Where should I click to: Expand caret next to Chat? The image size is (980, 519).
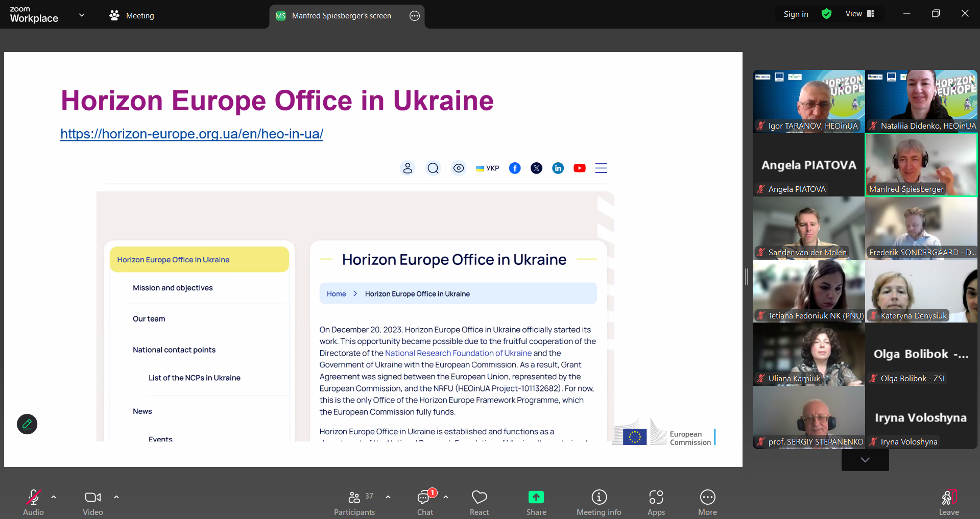tap(446, 497)
